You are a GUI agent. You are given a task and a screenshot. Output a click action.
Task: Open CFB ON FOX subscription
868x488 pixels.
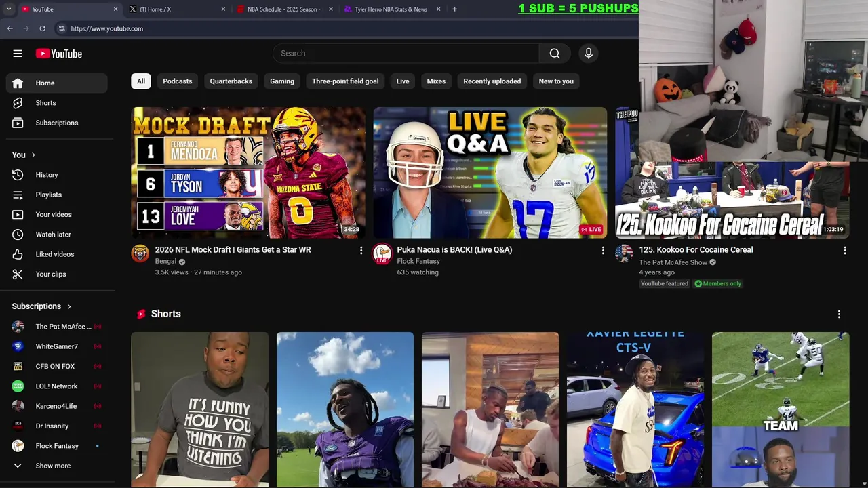pyautogui.click(x=57, y=366)
